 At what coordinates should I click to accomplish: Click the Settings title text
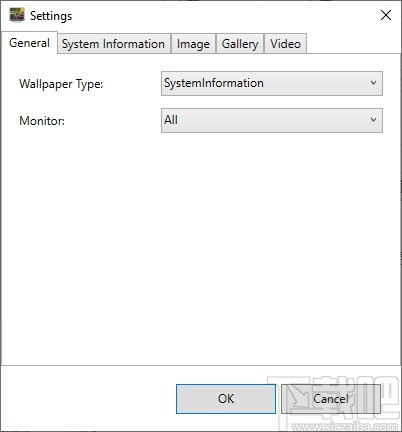pyautogui.click(x=51, y=16)
